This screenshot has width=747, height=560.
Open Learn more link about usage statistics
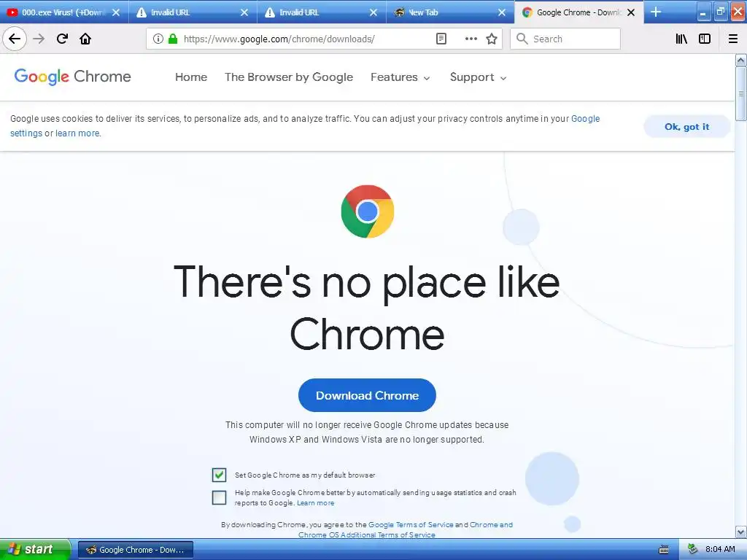315,503
